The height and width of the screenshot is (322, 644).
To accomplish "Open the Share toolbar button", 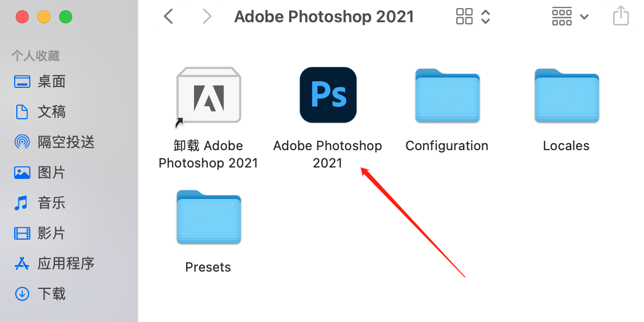I will [621, 16].
